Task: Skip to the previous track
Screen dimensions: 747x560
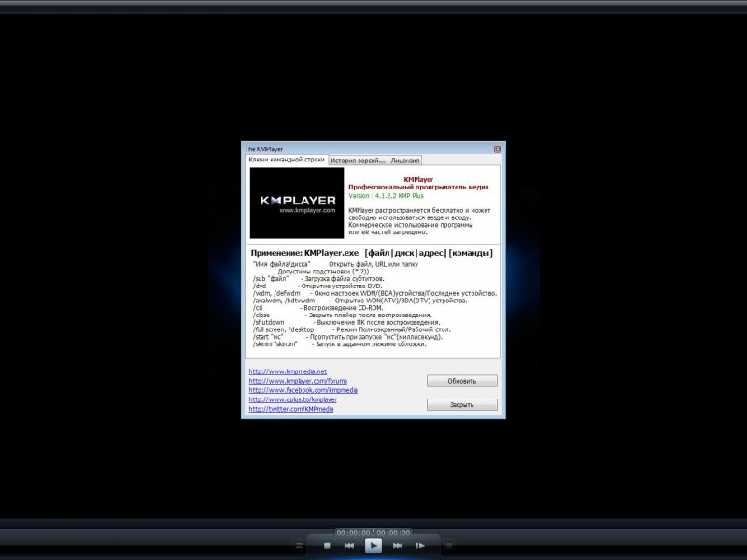Action: tap(349, 546)
